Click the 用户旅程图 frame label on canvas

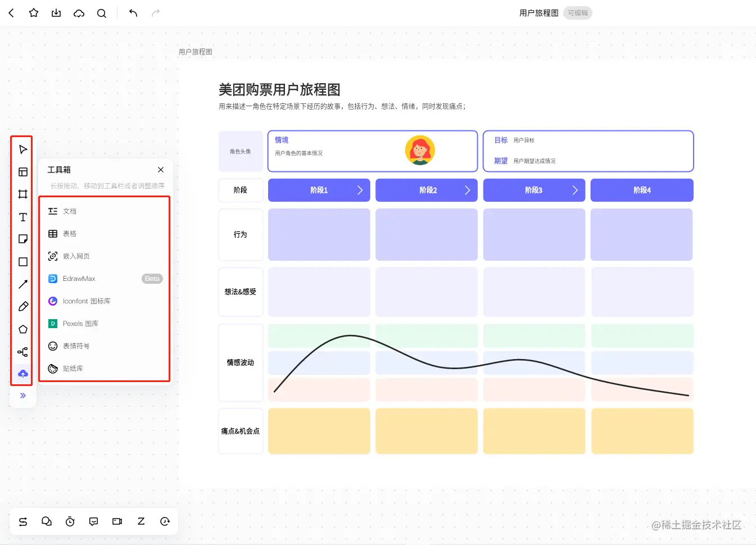tap(196, 52)
